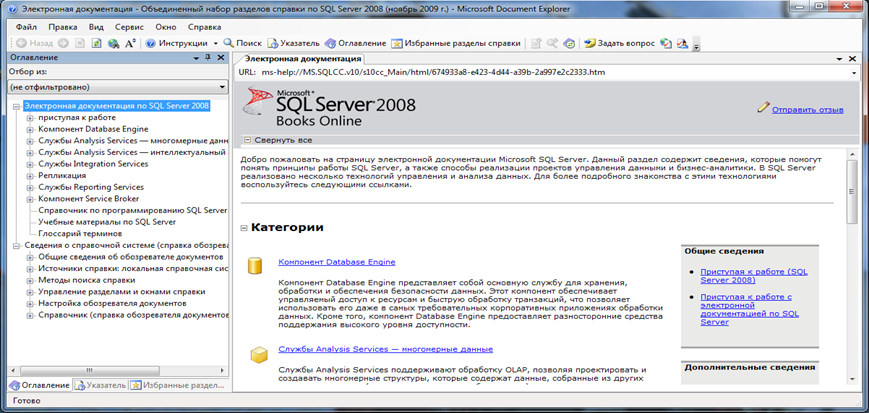This screenshot has width=869, height=413.
Task: Expand Компонент Service Broker tree node
Action: click(30, 198)
